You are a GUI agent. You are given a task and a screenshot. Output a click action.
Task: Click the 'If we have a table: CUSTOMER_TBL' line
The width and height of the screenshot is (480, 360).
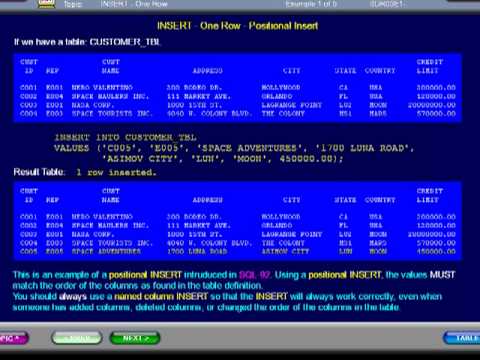[x=87, y=42]
